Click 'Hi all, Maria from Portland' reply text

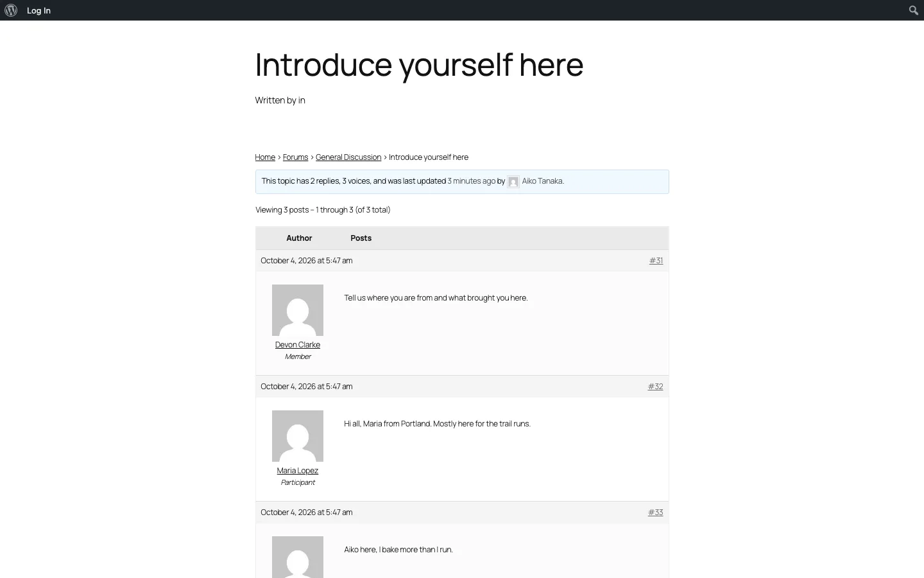437,424
